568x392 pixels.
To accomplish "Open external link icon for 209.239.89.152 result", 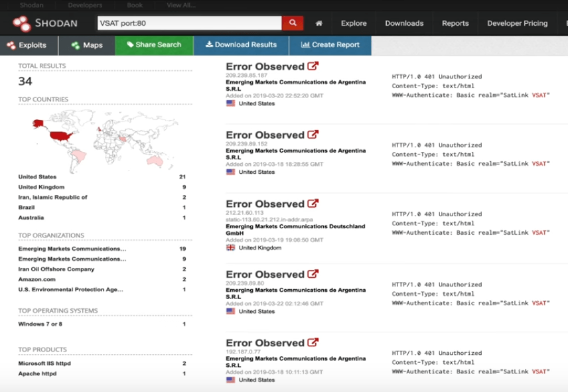I will [x=313, y=135].
